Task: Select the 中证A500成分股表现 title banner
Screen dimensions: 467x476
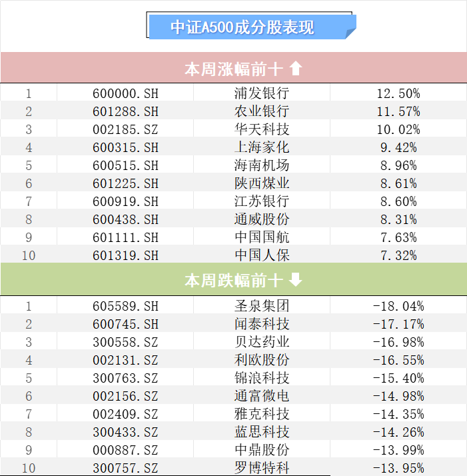Action: coord(250,27)
